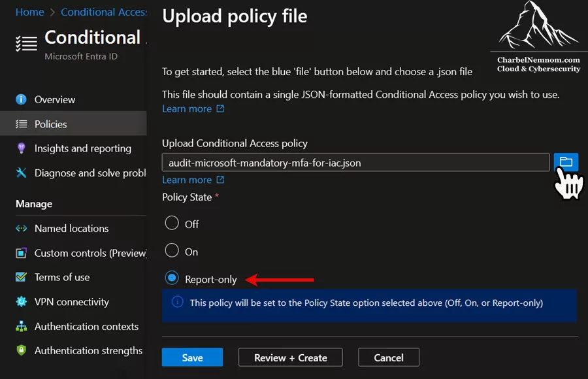Click the Upload policy file heading
Screen dimensions: 588x379
(235, 16)
